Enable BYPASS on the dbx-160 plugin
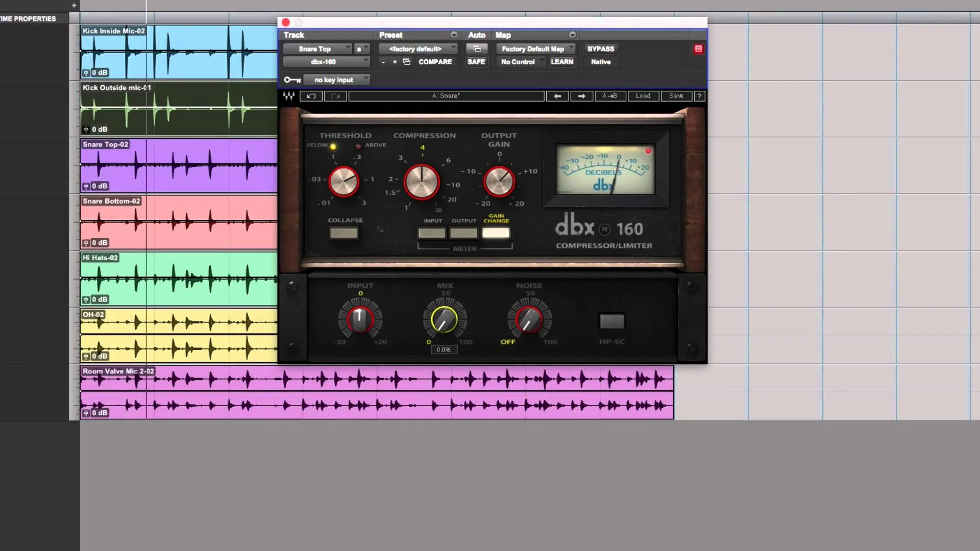980x551 pixels. [601, 48]
